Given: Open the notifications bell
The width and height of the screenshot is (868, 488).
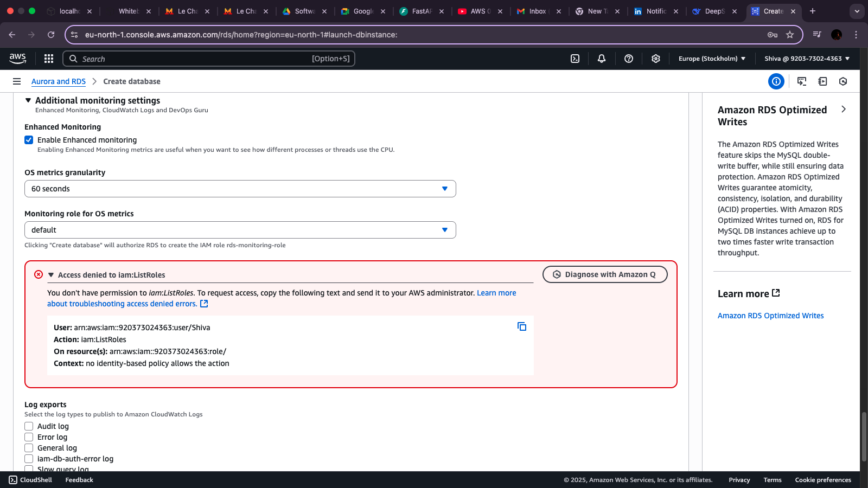Looking at the screenshot, I should (602, 59).
